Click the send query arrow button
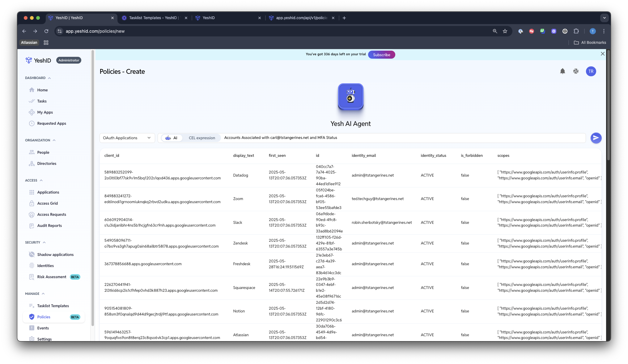628x364 pixels. (x=596, y=138)
